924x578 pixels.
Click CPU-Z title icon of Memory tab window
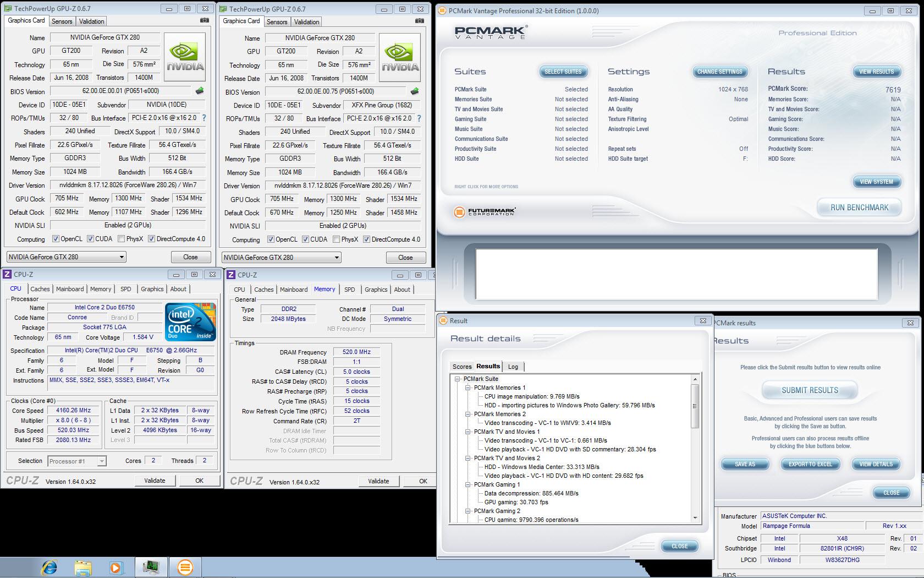(x=231, y=275)
